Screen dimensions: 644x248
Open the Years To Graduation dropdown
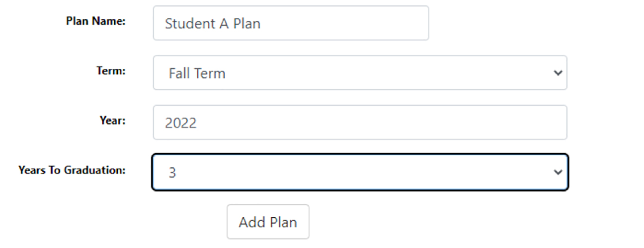pyautogui.click(x=359, y=172)
